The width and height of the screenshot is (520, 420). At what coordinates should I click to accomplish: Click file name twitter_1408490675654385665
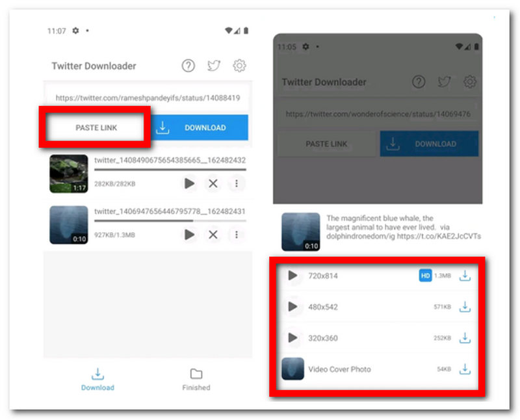(170, 160)
